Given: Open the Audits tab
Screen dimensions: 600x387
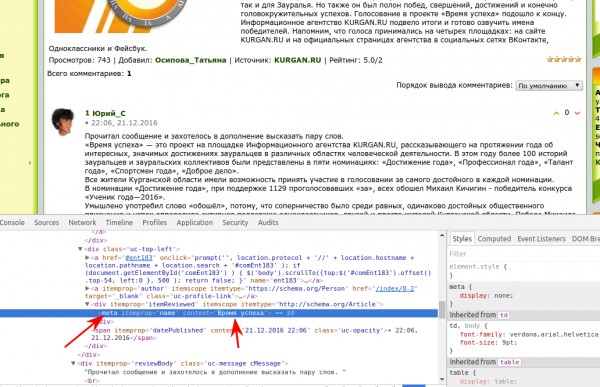Looking at the screenshot, I should pos(268,222).
